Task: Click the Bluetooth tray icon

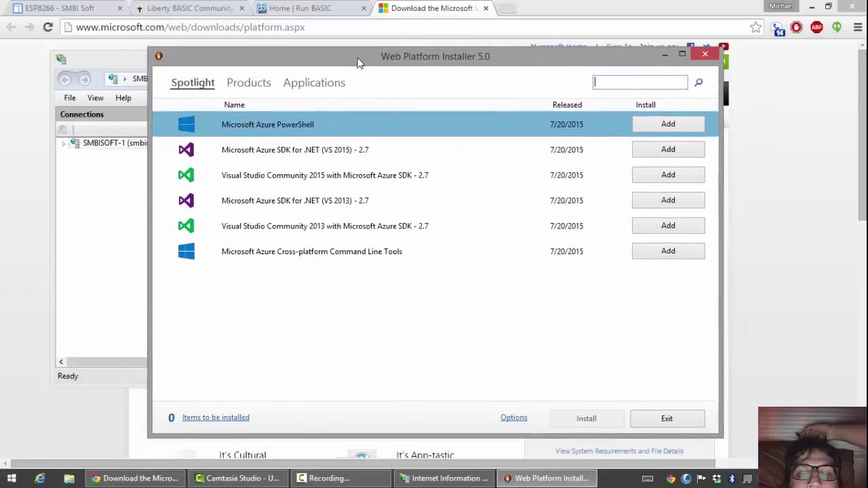Action: (732, 479)
